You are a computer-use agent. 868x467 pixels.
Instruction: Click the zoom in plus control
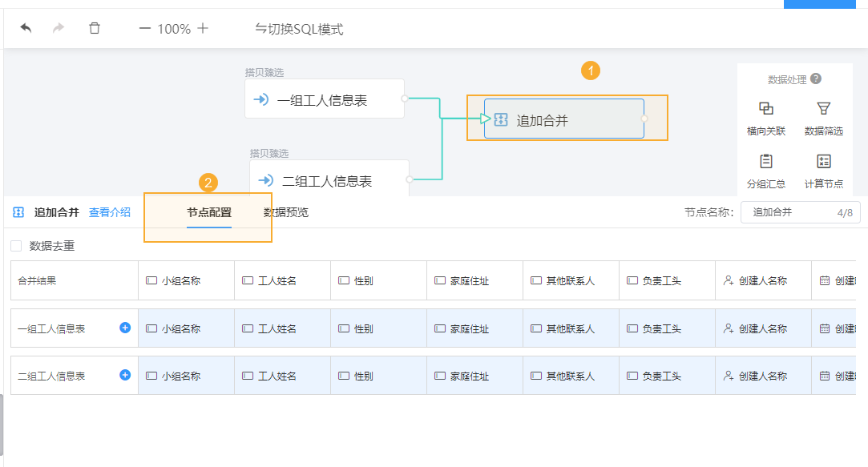click(x=203, y=26)
